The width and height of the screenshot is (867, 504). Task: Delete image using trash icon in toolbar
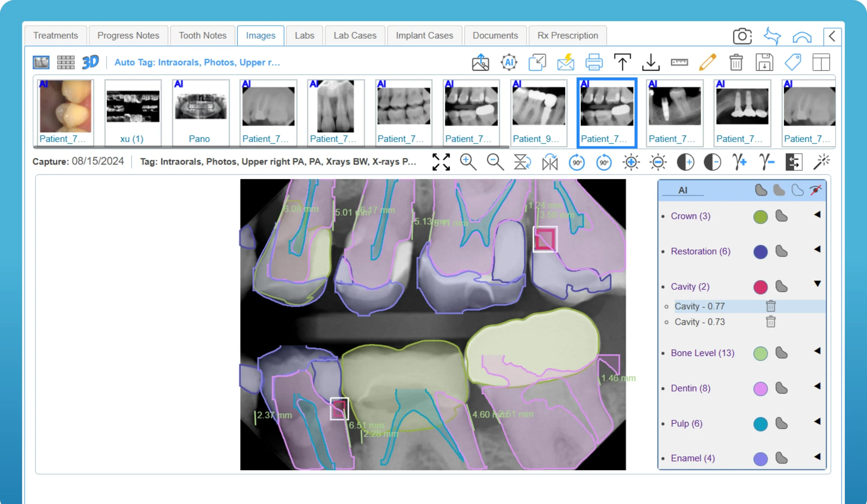(x=736, y=62)
